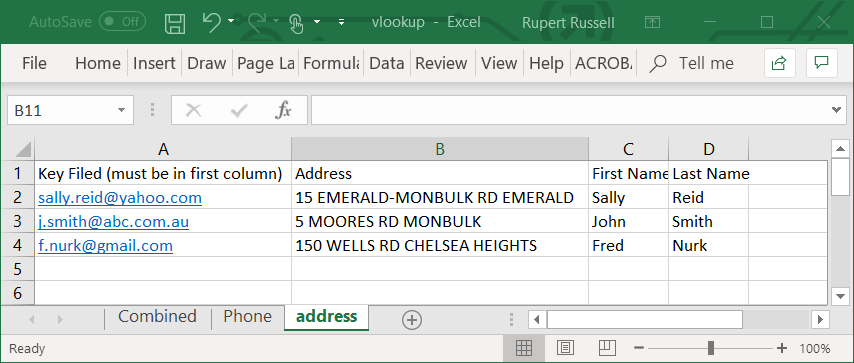This screenshot has height=363, width=854.
Task: Click the Insert Function fx icon
Action: point(283,111)
